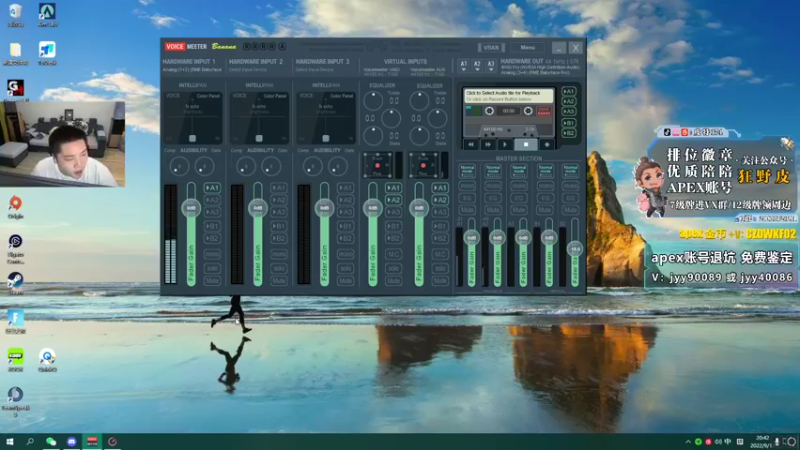800x450 pixels.
Task: Open the Steam desktop shortcut
Action: click(x=15, y=283)
